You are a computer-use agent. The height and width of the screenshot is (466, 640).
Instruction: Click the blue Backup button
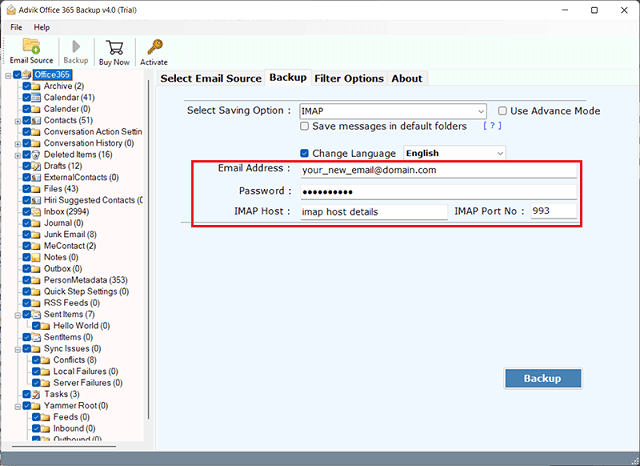(543, 378)
